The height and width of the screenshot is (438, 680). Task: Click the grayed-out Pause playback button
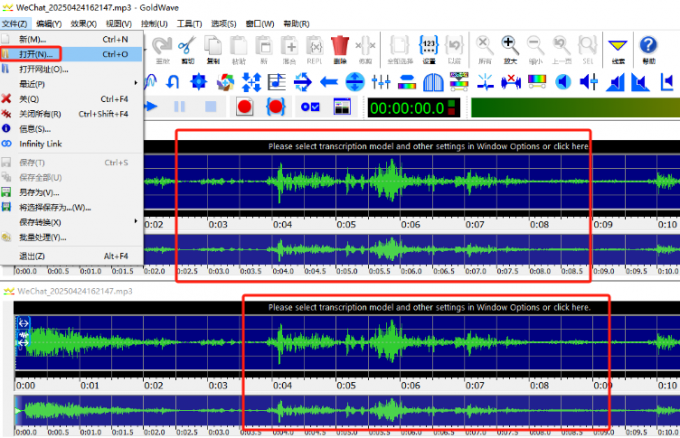180,107
